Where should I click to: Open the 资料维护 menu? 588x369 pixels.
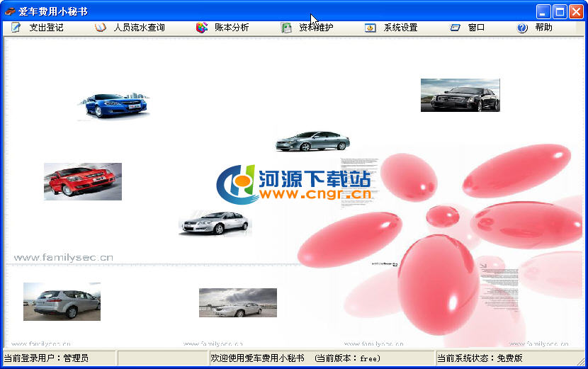point(316,28)
